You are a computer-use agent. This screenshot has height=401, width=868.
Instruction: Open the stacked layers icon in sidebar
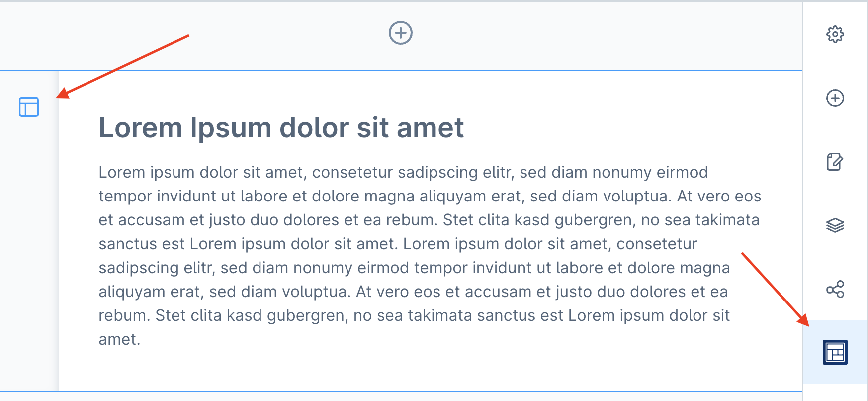coord(835,225)
